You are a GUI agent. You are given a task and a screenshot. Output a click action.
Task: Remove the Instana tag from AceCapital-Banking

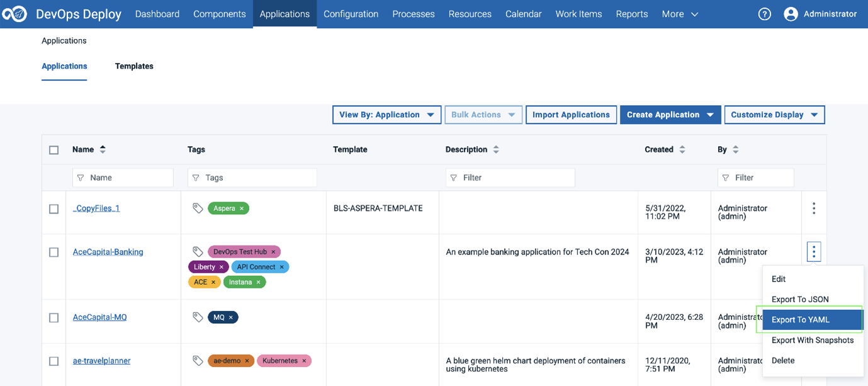257,281
